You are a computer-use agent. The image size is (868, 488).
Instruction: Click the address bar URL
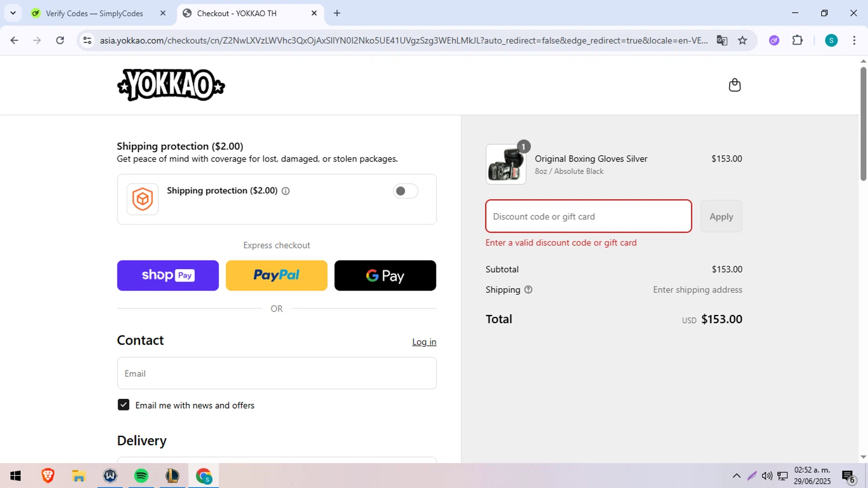coord(403,41)
